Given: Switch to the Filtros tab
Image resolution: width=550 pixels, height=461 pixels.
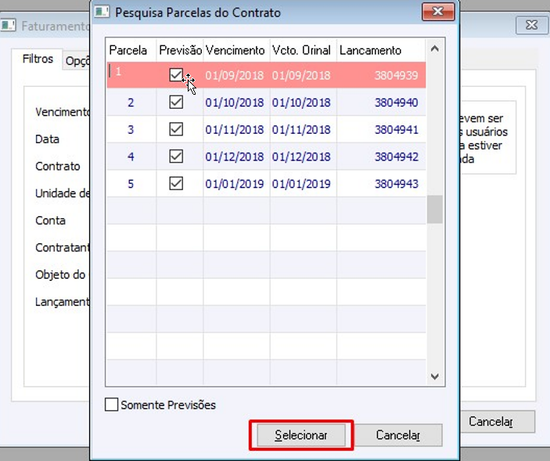Looking at the screenshot, I should click(x=38, y=59).
